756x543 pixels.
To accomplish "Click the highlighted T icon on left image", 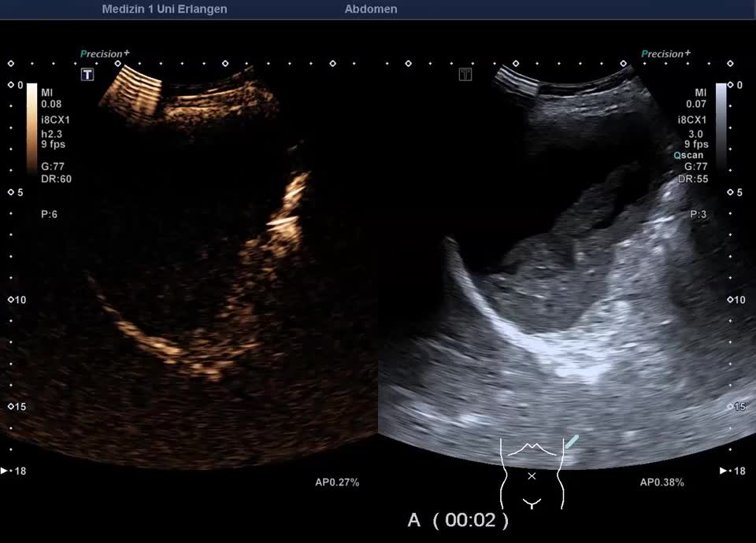I will coord(87,74).
